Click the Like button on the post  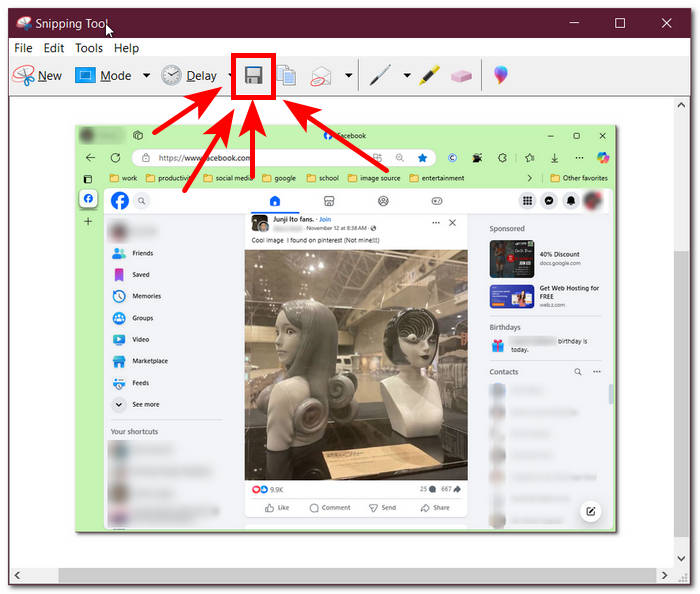tap(277, 508)
